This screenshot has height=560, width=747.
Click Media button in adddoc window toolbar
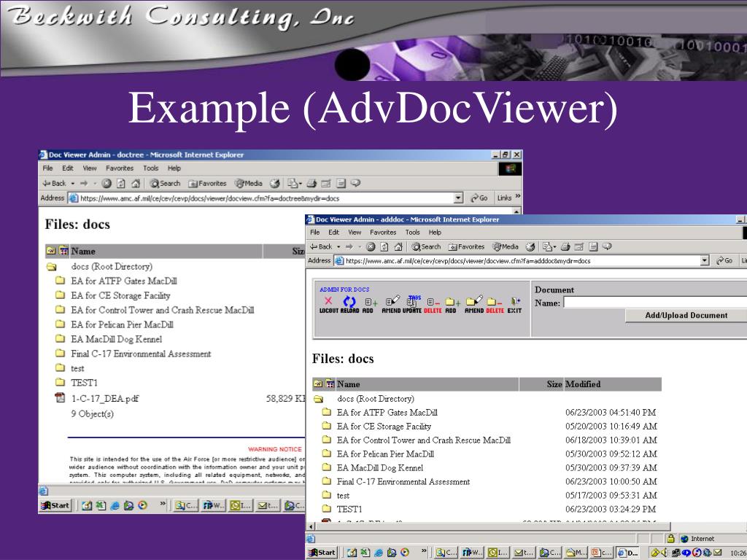(506, 246)
